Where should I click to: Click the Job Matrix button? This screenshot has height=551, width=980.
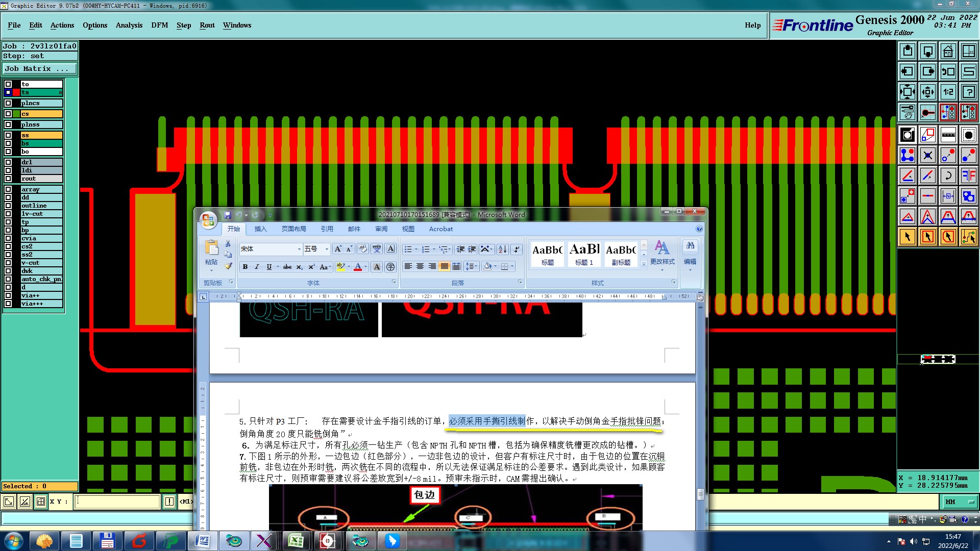40,69
